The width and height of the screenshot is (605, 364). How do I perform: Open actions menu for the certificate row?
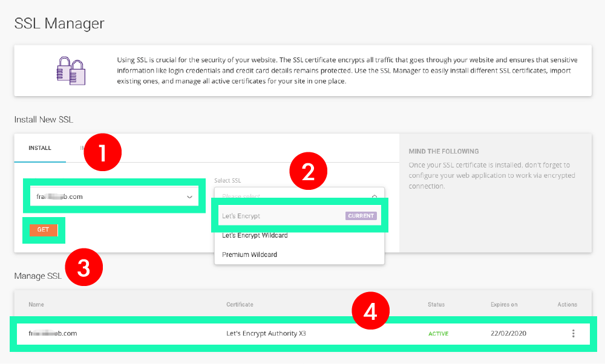click(x=574, y=334)
